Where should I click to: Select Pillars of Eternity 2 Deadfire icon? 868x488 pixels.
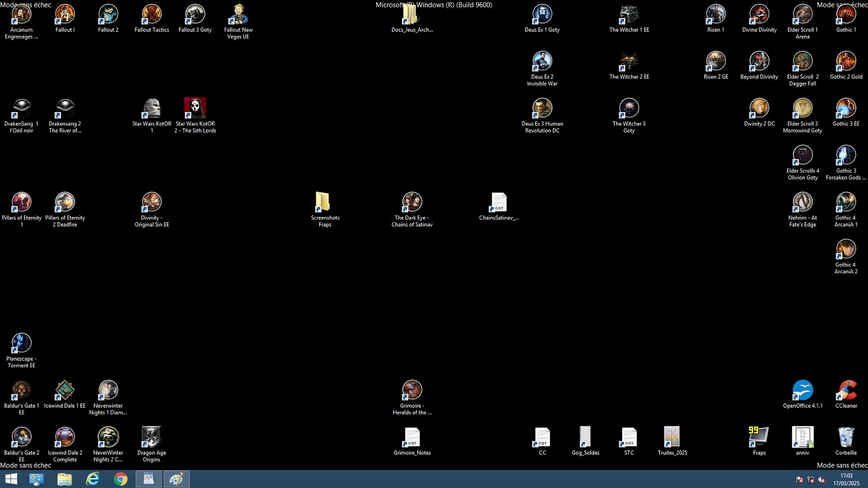tap(65, 202)
